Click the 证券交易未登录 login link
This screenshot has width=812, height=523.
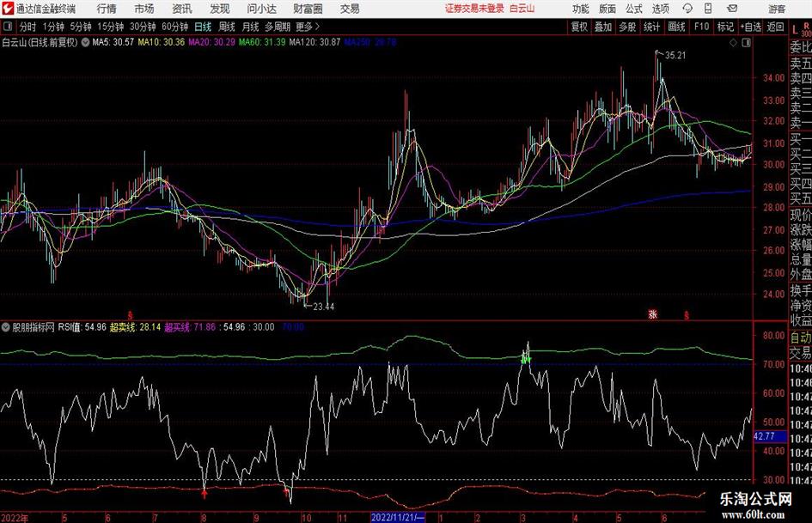coord(474,9)
